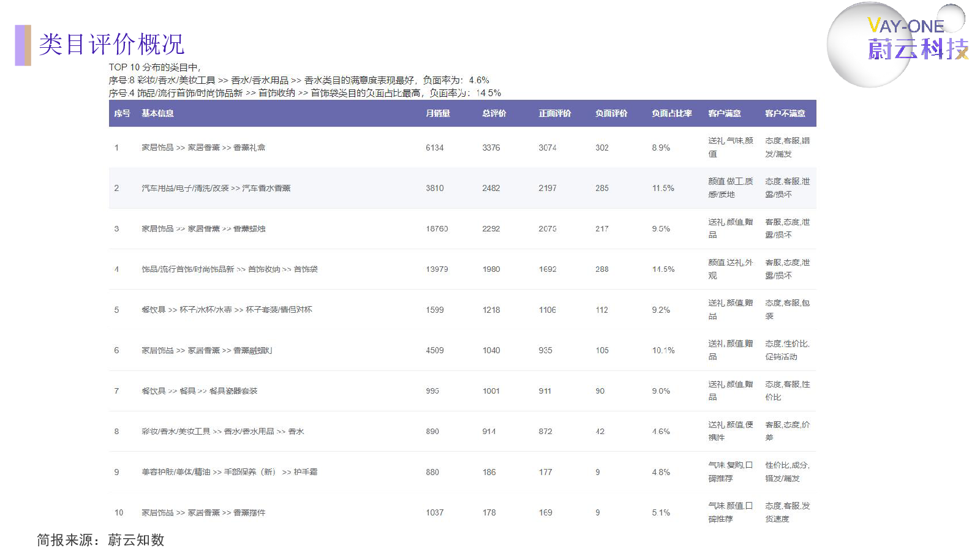Click dissatisfaction cell 态度,客服,发货速度

[788, 512]
